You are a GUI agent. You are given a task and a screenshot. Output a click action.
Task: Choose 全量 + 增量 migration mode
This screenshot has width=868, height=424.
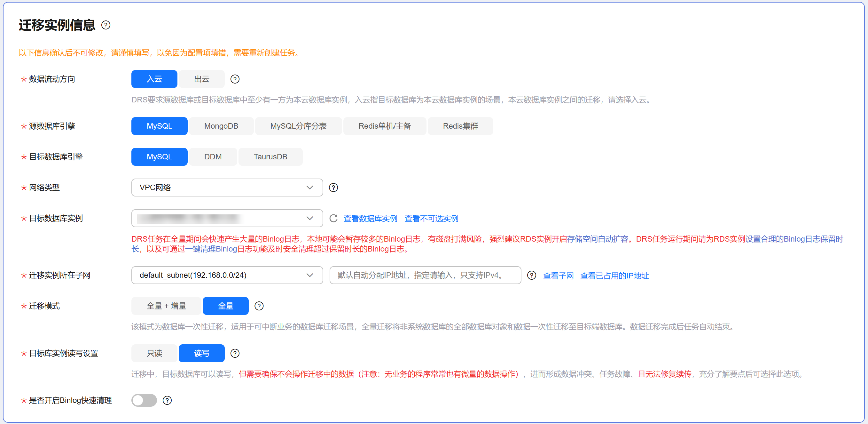coord(166,306)
